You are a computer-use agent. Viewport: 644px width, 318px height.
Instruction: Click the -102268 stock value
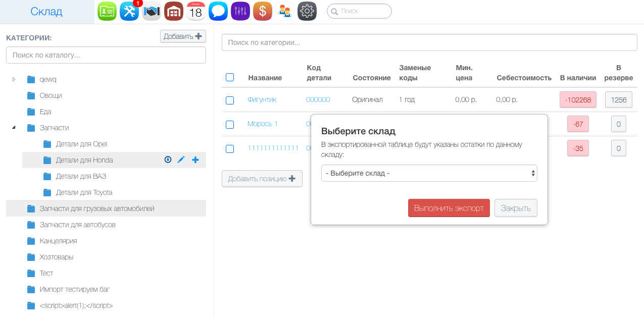point(578,99)
